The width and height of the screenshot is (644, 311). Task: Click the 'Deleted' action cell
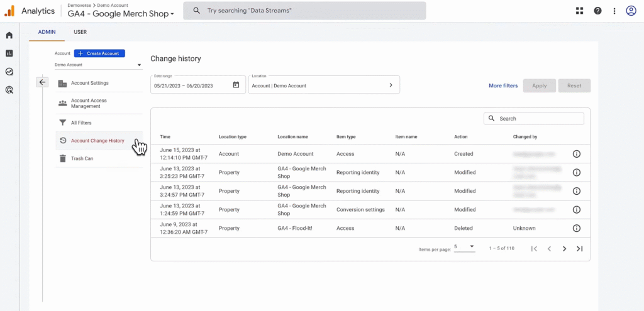click(x=464, y=228)
